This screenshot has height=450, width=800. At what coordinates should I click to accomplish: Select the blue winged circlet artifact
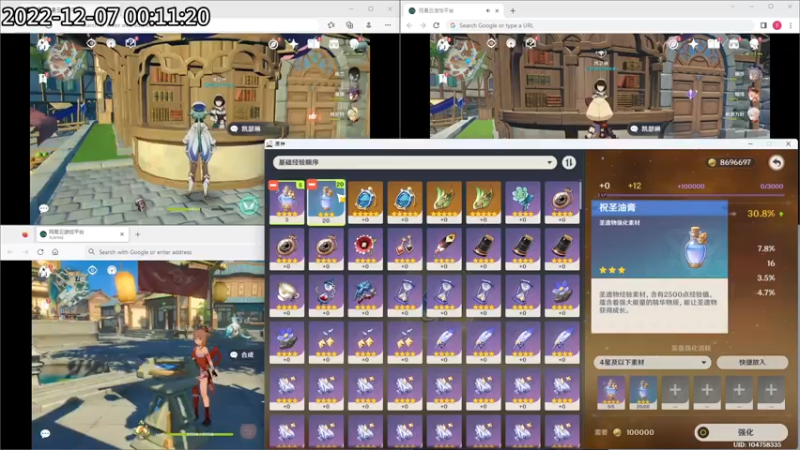pyautogui.click(x=365, y=296)
